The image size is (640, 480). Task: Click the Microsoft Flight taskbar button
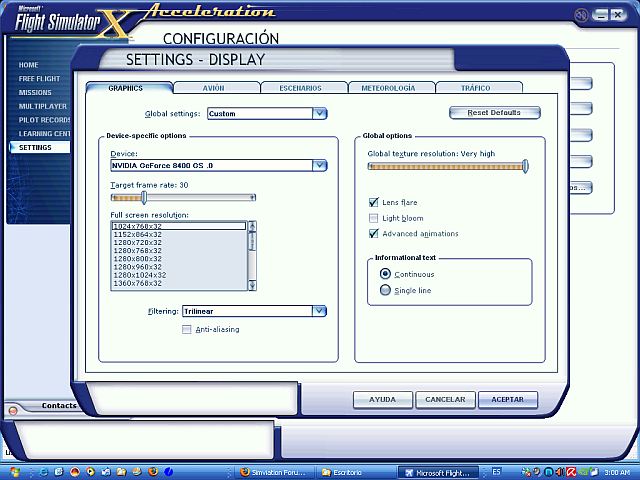[x=438, y=472]
